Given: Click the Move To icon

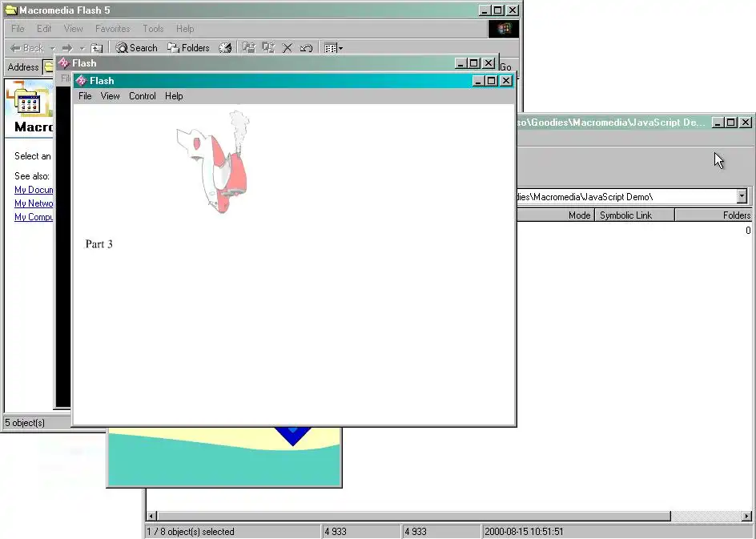Looking at the screenshot, I should pos(249,48).
